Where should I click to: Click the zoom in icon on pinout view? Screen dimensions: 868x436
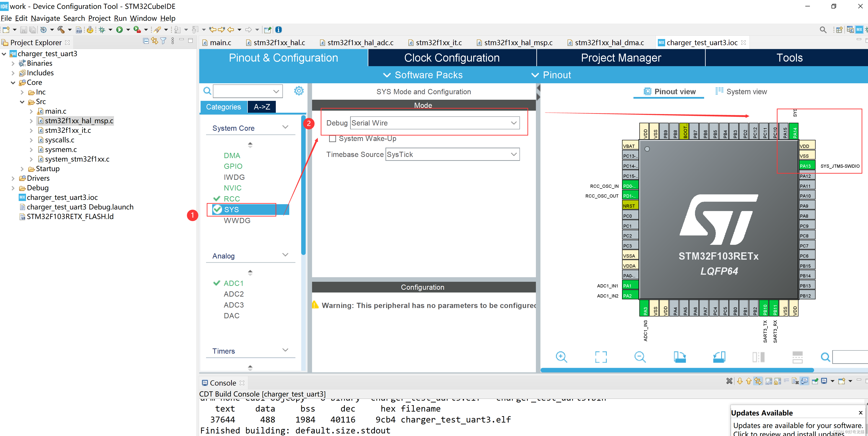click(563, 356)
